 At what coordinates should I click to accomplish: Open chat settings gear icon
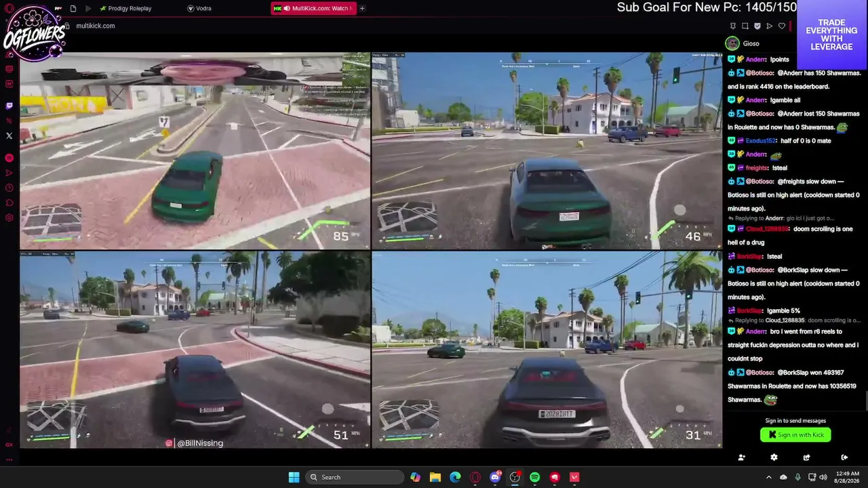(774, 457)
